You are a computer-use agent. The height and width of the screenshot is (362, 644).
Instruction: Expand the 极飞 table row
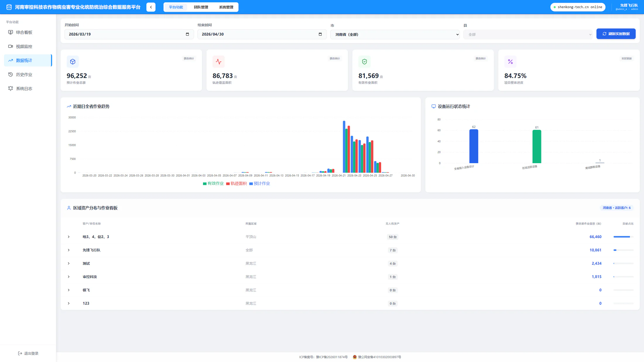[x=69, y=290]
